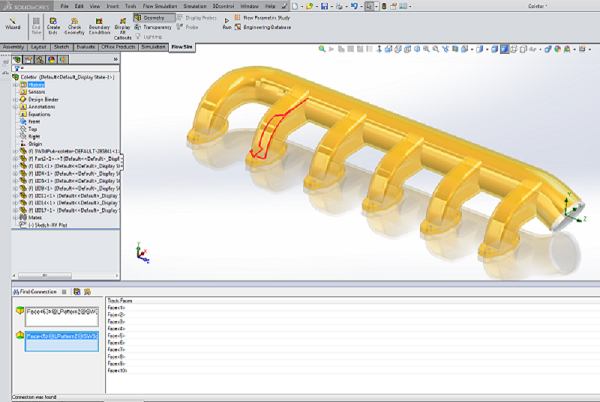600x402 pixels.
Task: Switch to the Office Products tab
Action: tap(117, 46)
